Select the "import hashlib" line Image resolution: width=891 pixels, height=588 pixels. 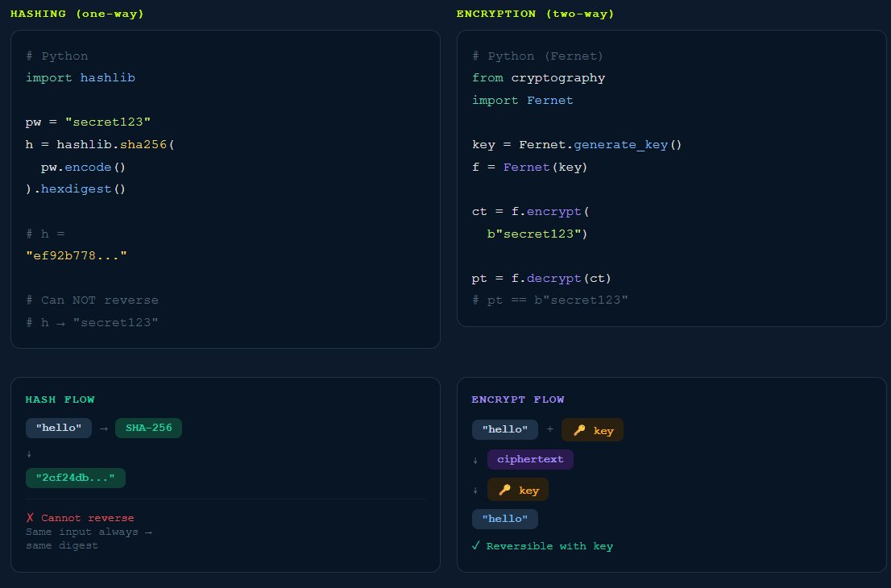click(x=80, y=78)
